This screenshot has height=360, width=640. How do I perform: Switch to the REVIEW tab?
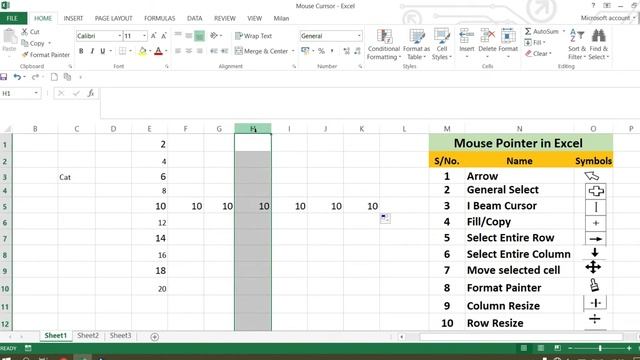[224, 18]
